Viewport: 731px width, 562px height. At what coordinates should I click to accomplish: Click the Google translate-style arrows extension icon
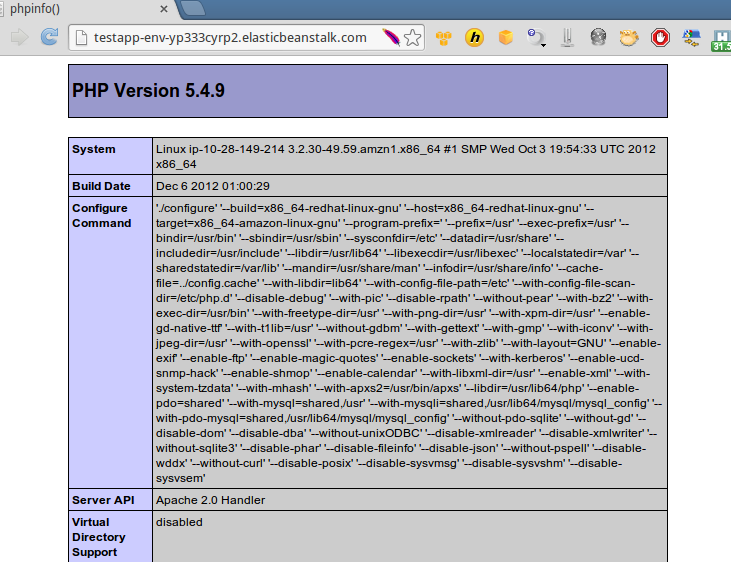691,38
